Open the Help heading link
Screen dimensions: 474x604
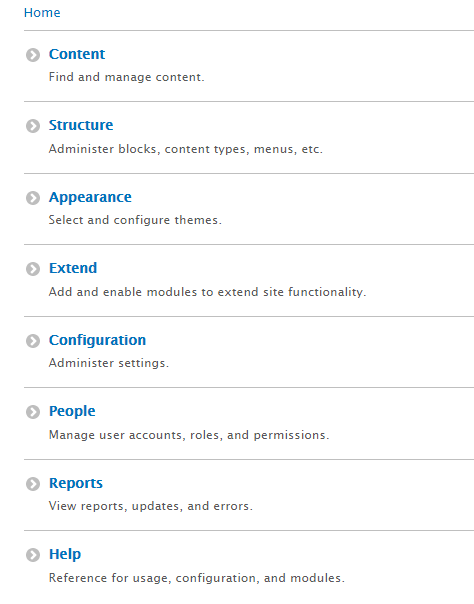coord(65,554)
